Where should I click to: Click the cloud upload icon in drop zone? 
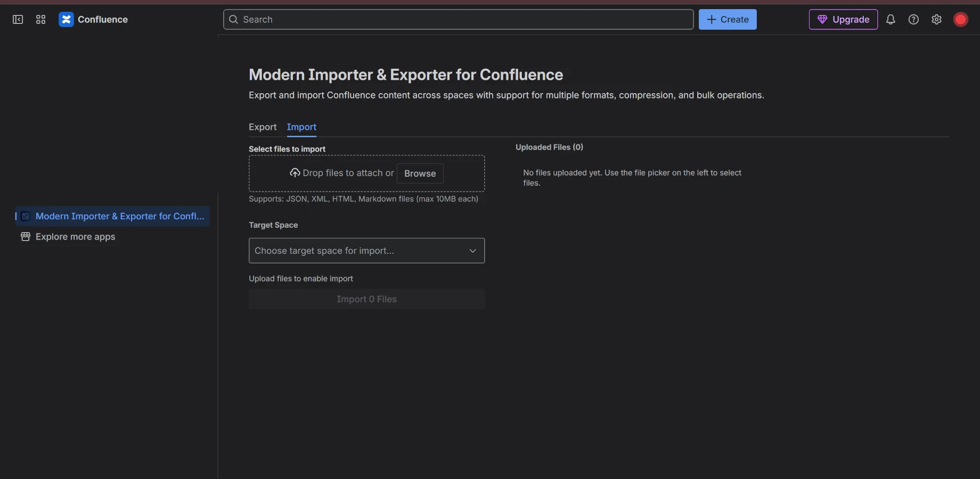coord(295,173)
